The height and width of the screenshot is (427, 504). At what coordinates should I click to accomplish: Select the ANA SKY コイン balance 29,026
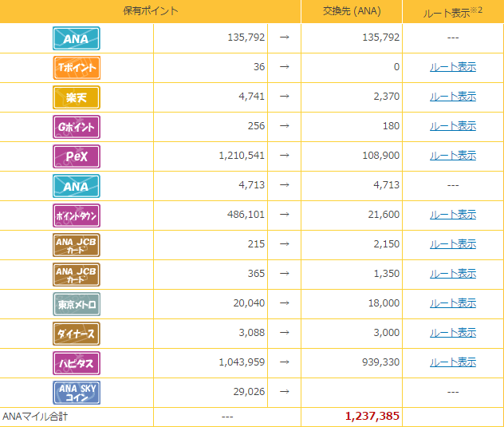click(249, 392)
